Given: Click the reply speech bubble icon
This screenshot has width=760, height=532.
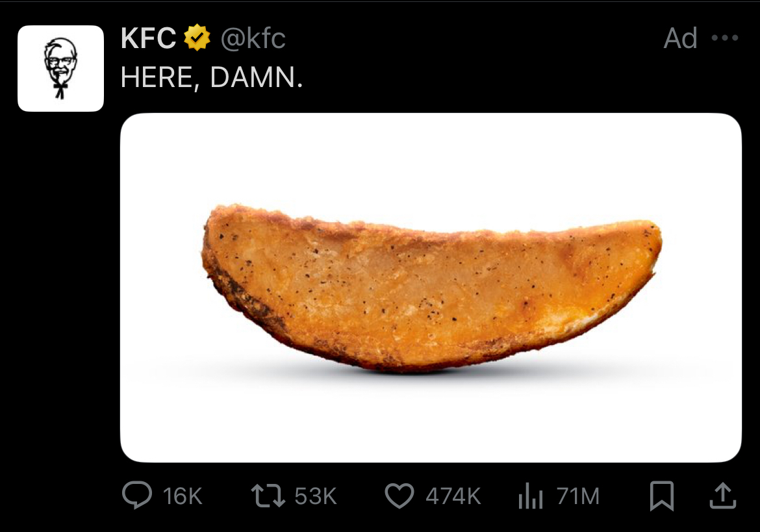Looking at the screenshot, I should [x=136, y=496].
